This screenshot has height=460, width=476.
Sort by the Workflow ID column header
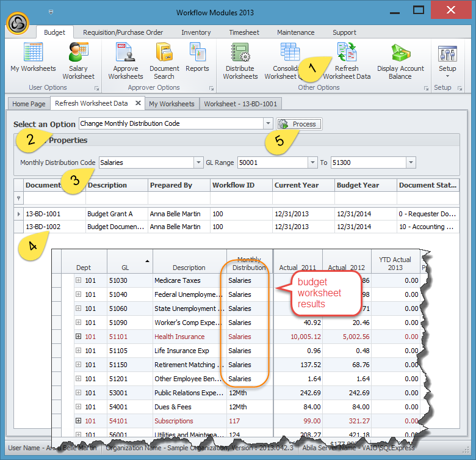pos(241,185)
